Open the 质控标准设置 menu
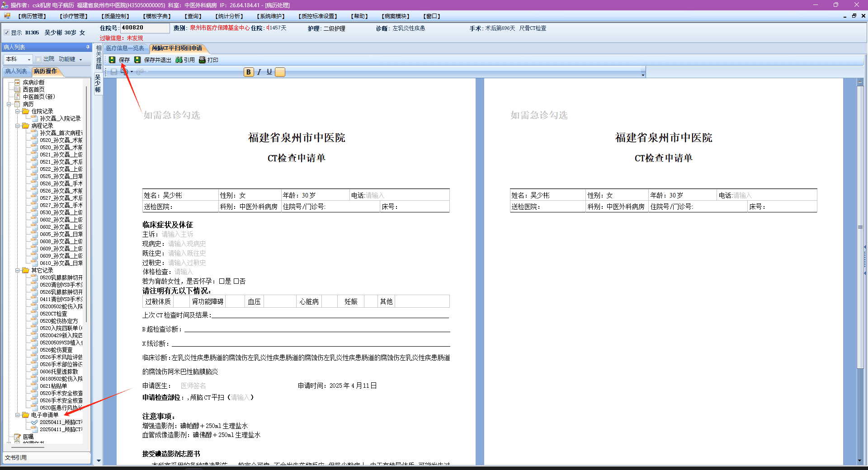The image size is (868, 470). [318, 16]
